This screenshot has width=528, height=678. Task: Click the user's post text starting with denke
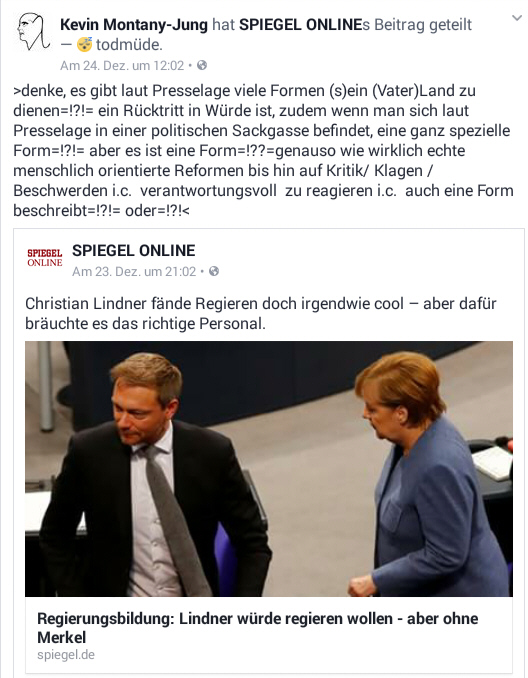(x=263, y=150)
